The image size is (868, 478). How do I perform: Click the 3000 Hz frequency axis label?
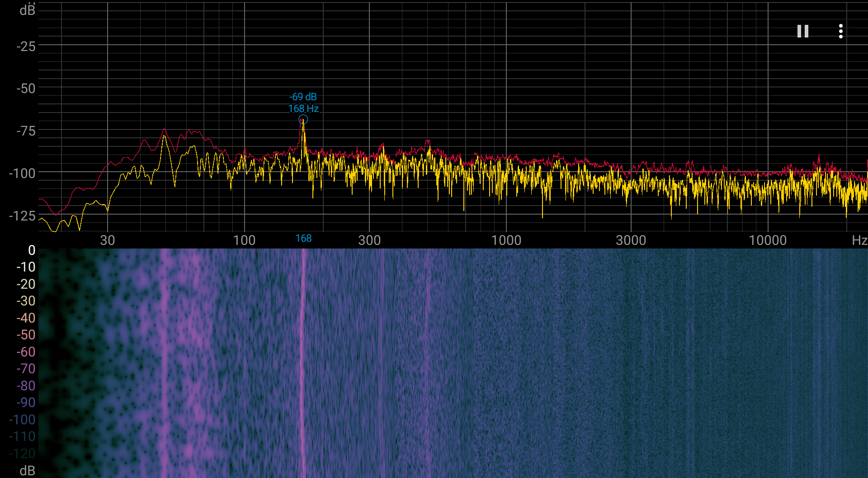(x=631, y=240)
